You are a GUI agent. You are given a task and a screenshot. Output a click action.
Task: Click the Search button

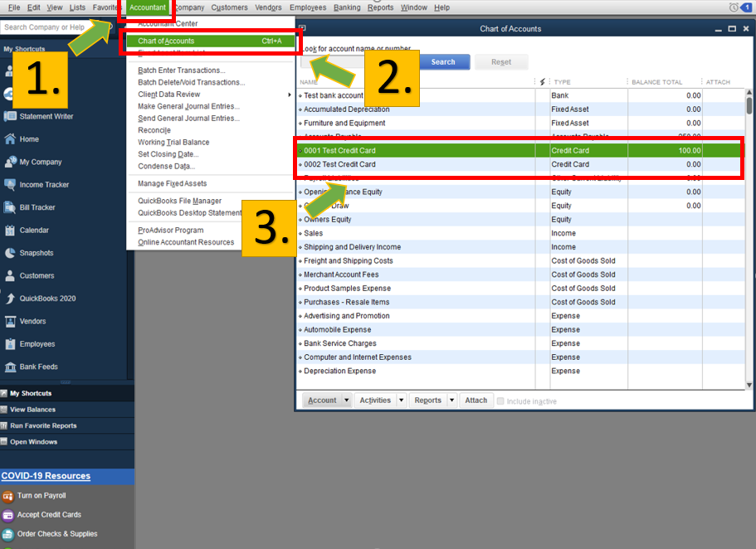click(444, 61)
